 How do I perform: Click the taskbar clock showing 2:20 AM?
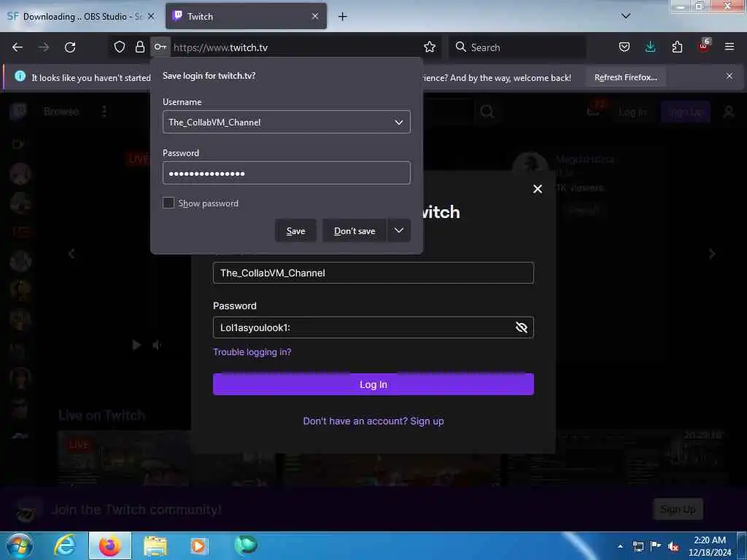pyautogui.click(x=709, y=546)
